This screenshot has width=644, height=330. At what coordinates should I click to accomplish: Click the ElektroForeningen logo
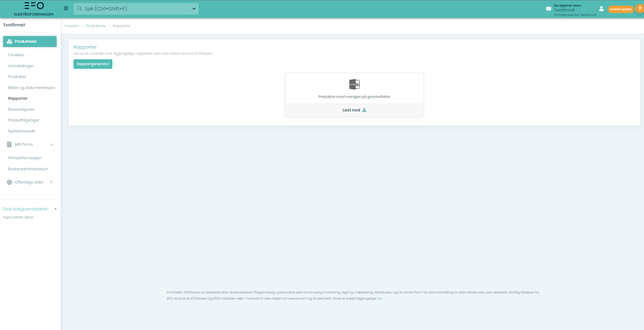(x=34, y=9)
